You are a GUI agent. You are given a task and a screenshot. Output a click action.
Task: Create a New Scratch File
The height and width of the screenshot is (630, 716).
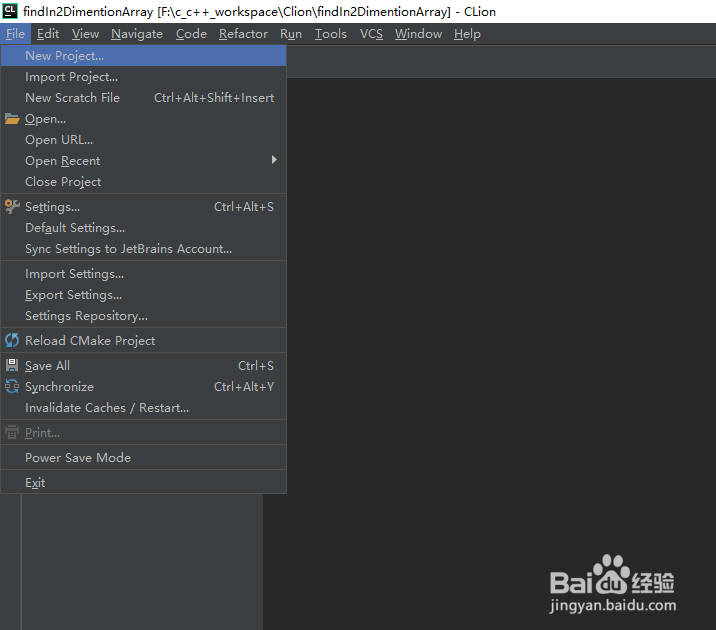click(143, 98)
